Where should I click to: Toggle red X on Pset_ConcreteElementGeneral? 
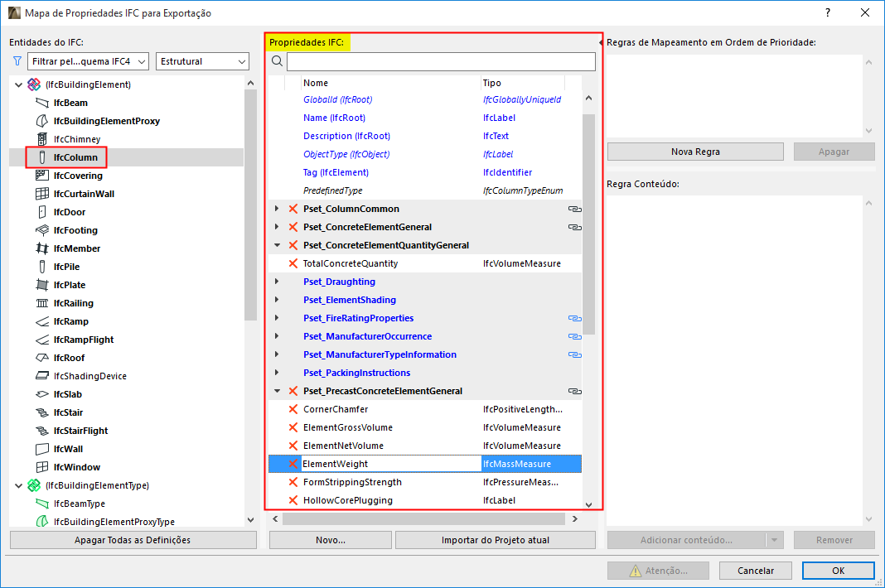[293, 227]
